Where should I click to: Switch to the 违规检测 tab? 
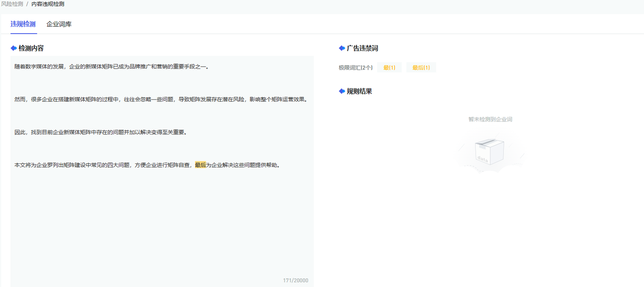[x=23, y=24]
